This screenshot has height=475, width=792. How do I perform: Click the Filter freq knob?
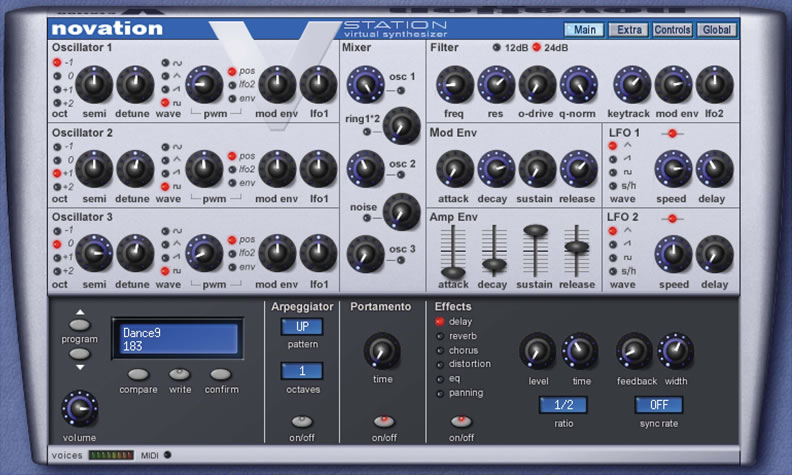pyautogui.click(x=454, y=84)
